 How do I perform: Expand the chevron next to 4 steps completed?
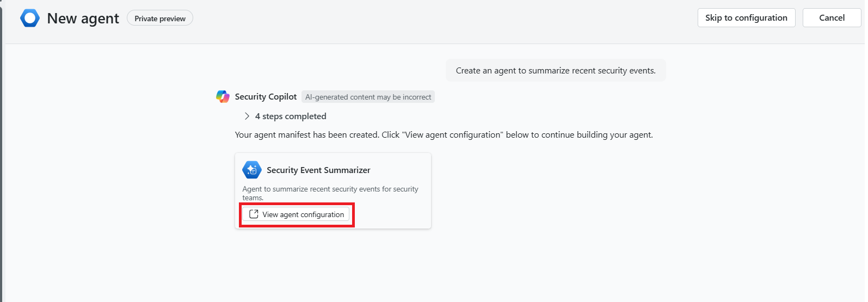click(247, 116)
